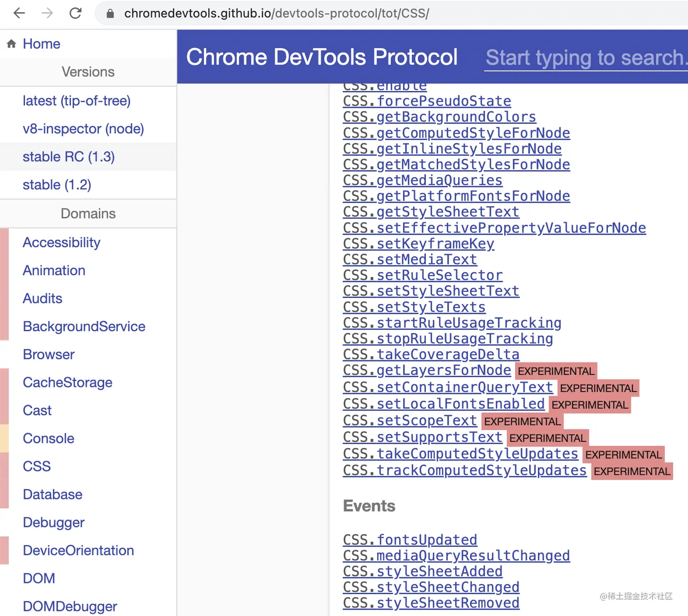Open the DeviceOrientation domain

(78, 550)
